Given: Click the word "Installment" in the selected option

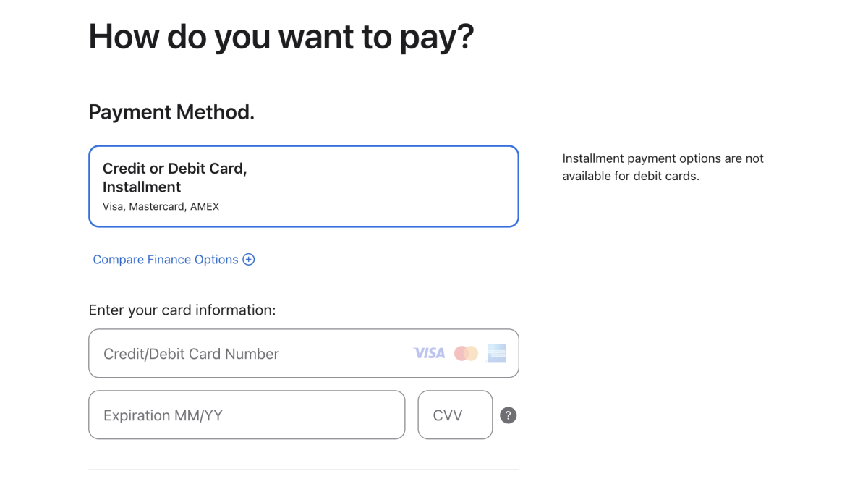Looking at the screenshot, I should coord(142,187).
